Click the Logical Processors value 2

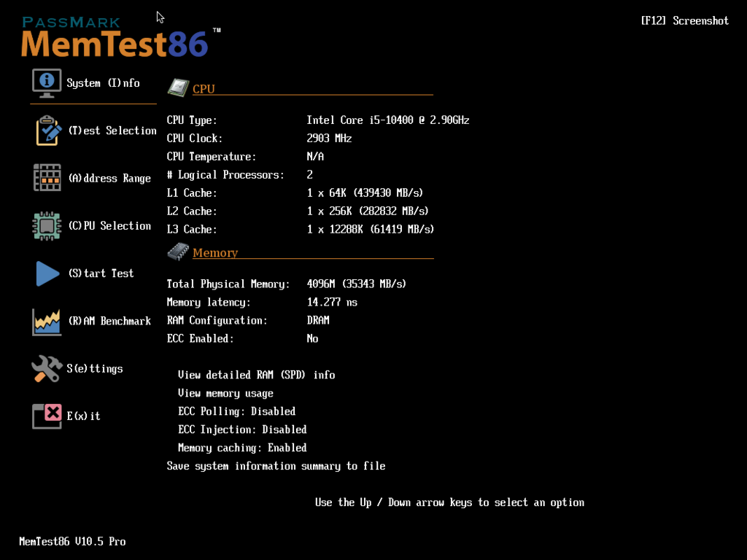click(x=309, y=175)
